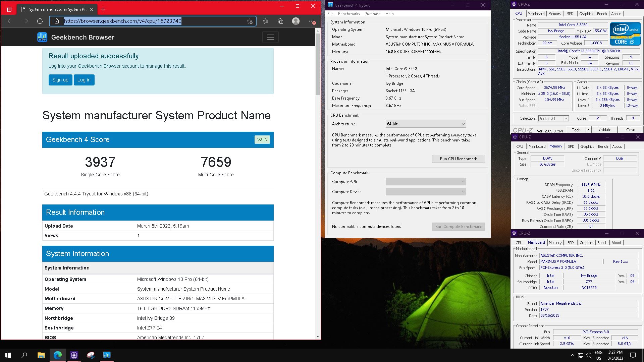644x362 pixels.
Task: Open the Compute API dropdown
Action: tap(426, 182)
